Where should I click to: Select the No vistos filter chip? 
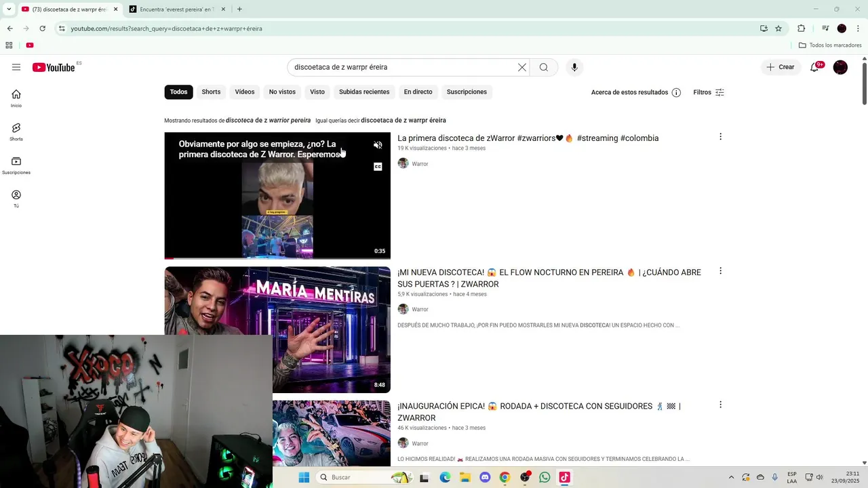pos(282,92)
